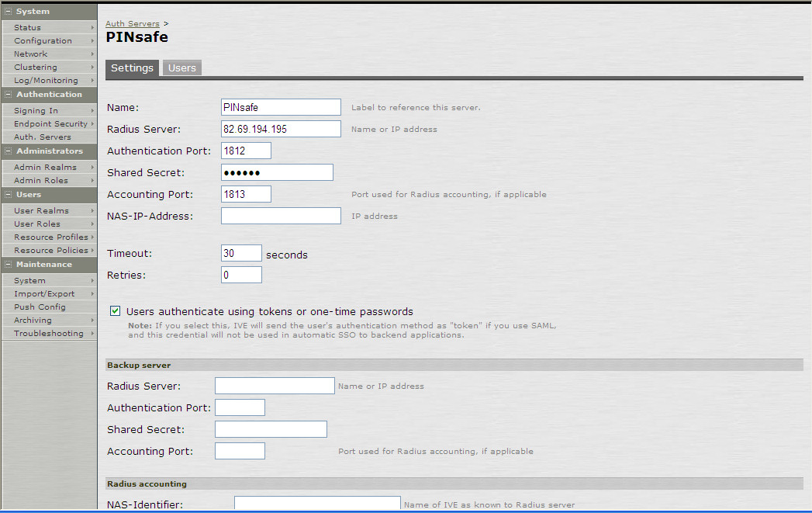This screenshot has height=513, width=812.
Task: Expand the Configuration submenu arrow
Action: tap(92, 40)
